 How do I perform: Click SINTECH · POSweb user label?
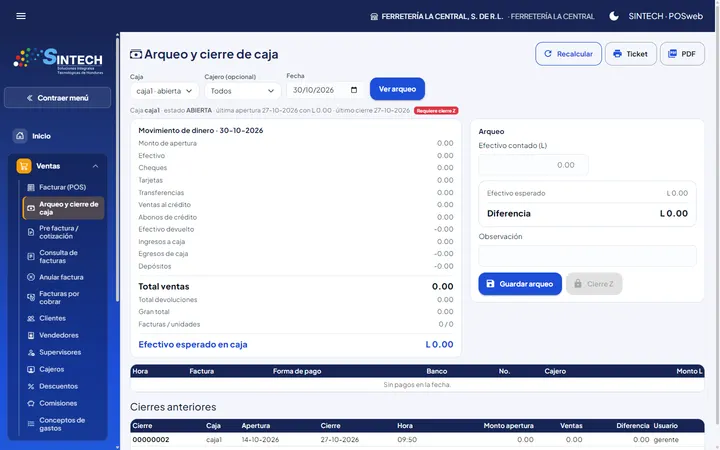click(x=665, y=16)
